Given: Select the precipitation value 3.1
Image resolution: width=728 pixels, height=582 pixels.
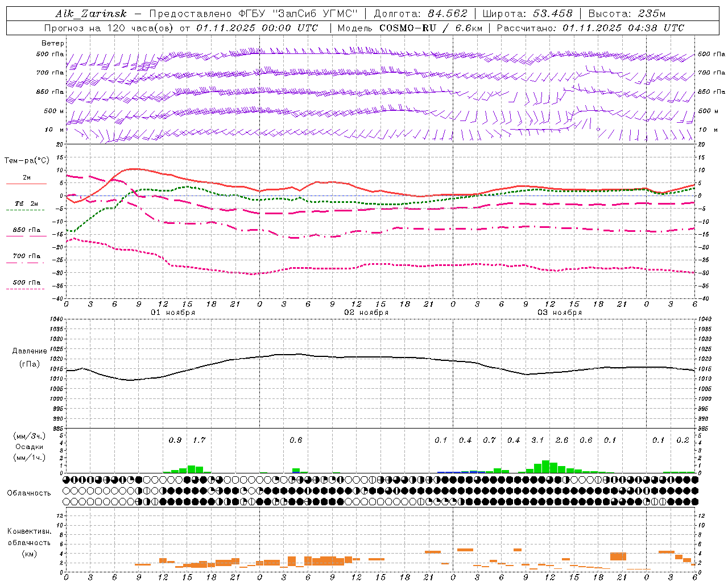Looking at the screenshot, I should coord(537,440).
